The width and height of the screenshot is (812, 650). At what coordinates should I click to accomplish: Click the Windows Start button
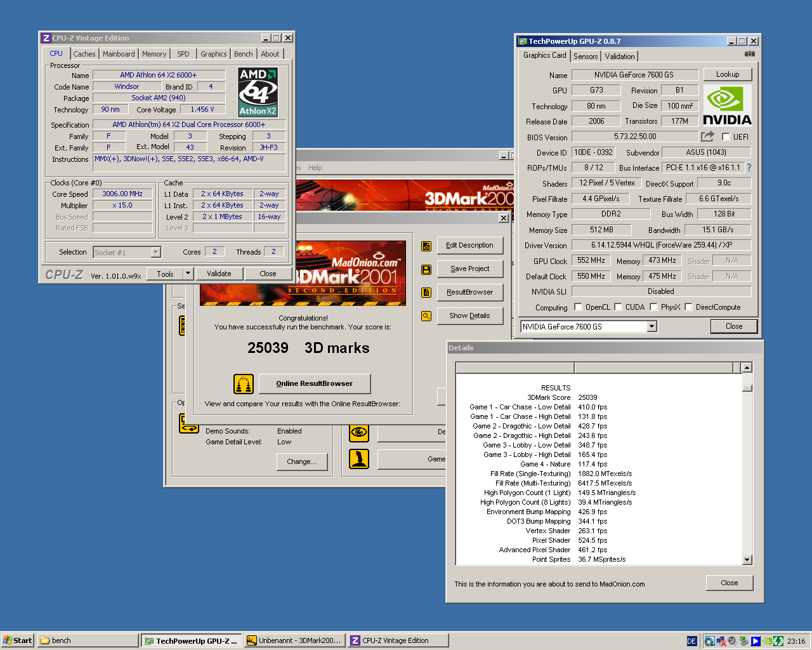point(17,640)
